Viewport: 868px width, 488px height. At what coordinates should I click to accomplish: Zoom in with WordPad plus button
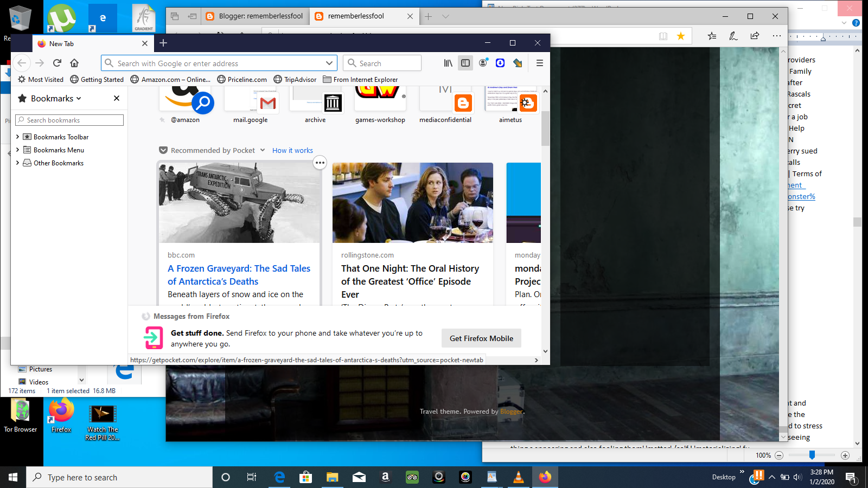click(845, 455)
